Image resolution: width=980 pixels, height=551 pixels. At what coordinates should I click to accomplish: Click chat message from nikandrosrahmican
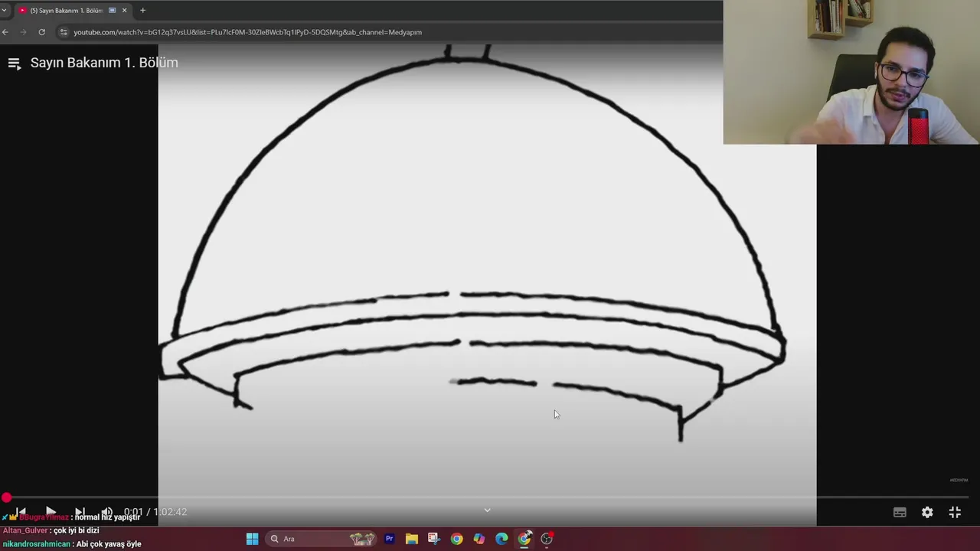(72, 544)
